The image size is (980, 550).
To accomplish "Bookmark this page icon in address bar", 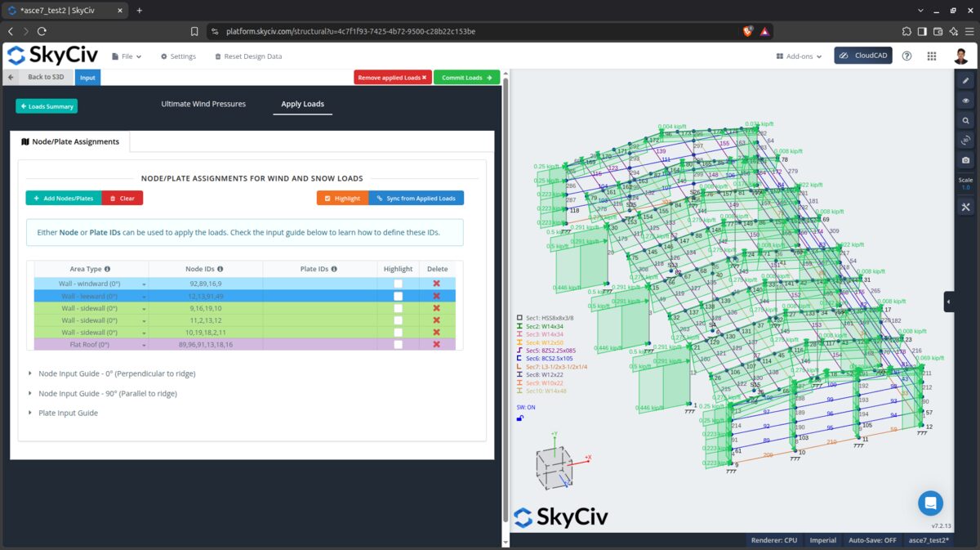I will (x=194, y=31).
